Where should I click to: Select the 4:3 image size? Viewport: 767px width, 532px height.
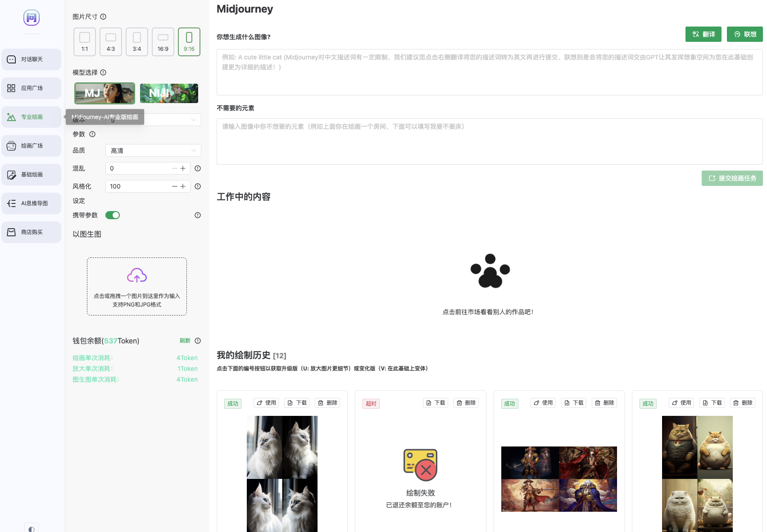tap(111, 42)
